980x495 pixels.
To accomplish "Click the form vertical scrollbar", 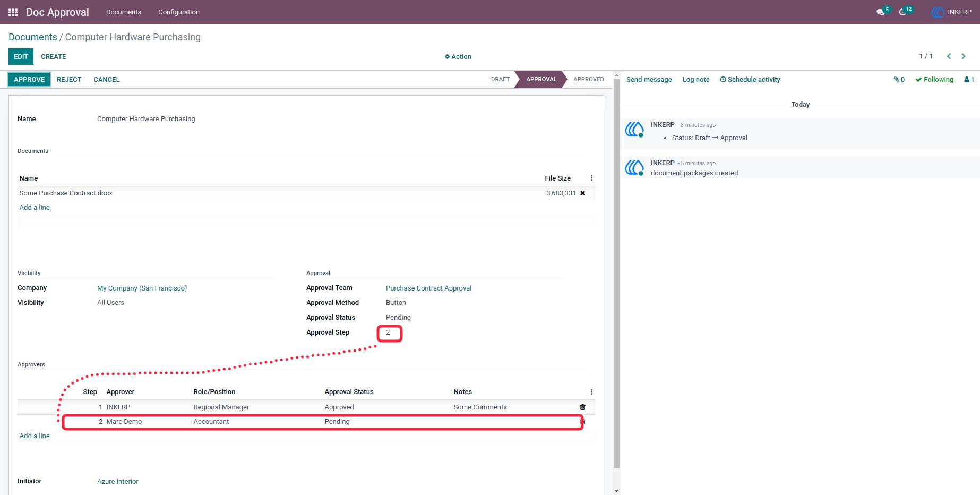I will pyautogui.click(x=616, y=274).
